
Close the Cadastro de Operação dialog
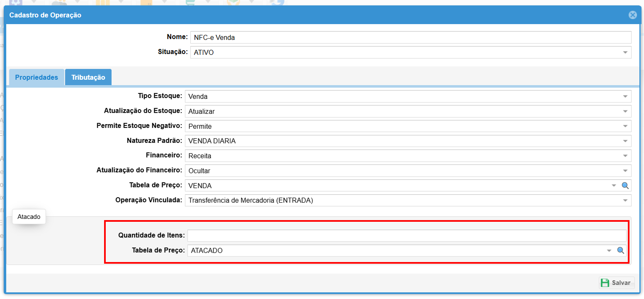click(632, 15)
